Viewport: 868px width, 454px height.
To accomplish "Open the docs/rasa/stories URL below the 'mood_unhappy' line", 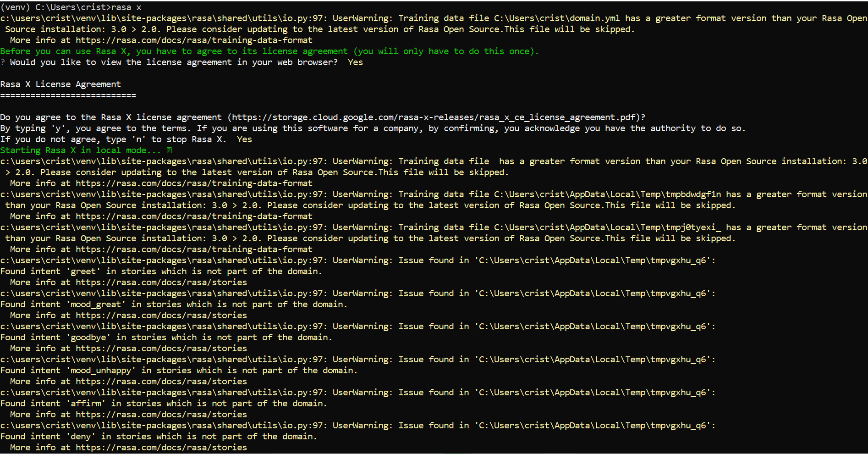I will pos(161,382).
